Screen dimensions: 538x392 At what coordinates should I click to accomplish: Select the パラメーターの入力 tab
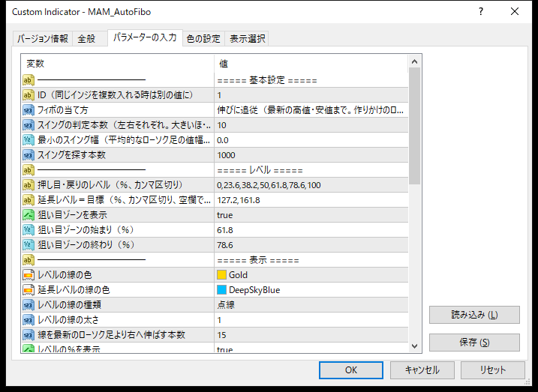[145, 37]
